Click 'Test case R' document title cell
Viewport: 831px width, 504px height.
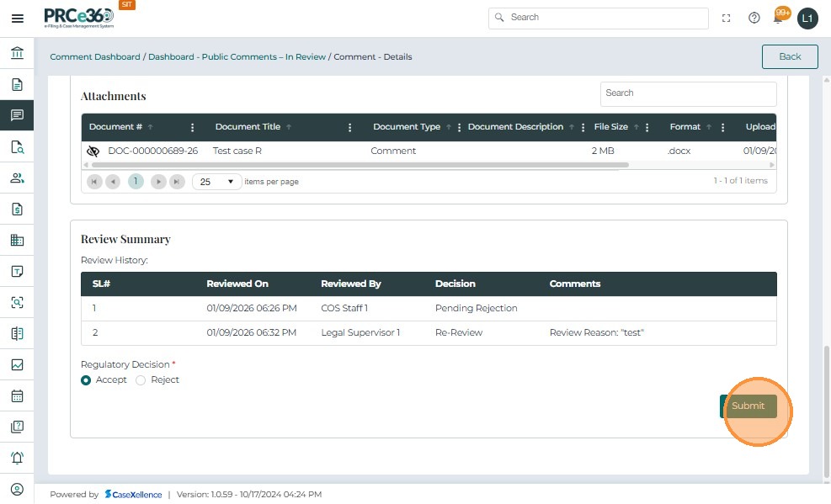[x=237, y=151]
